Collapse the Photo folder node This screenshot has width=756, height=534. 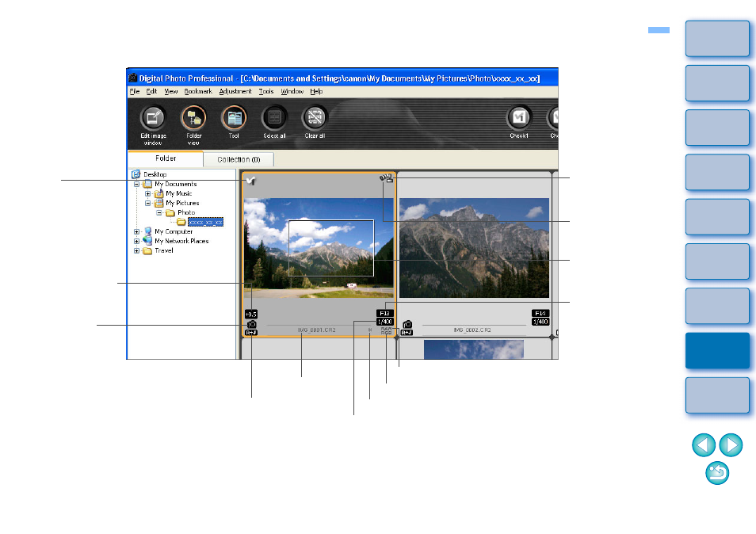point(158,212)
